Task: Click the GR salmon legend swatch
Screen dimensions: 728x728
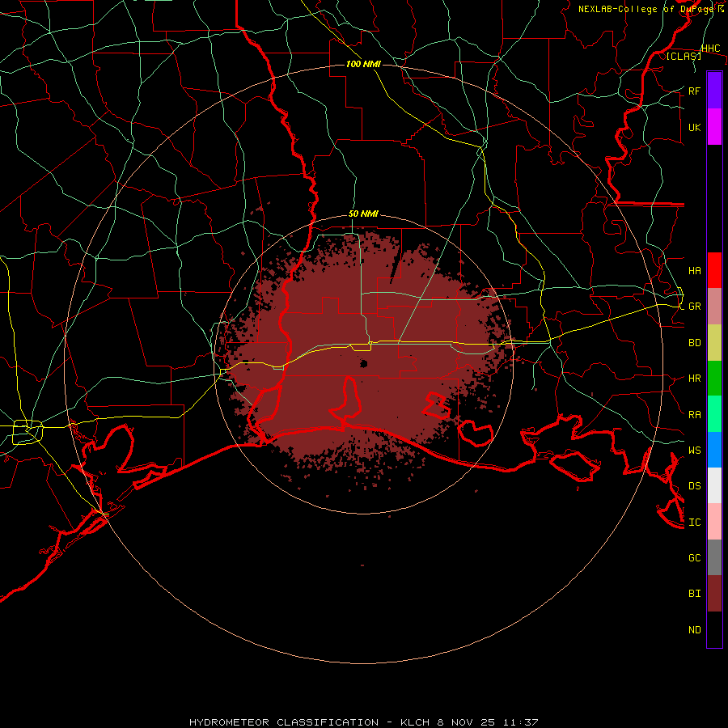Action: pos(714,307)
